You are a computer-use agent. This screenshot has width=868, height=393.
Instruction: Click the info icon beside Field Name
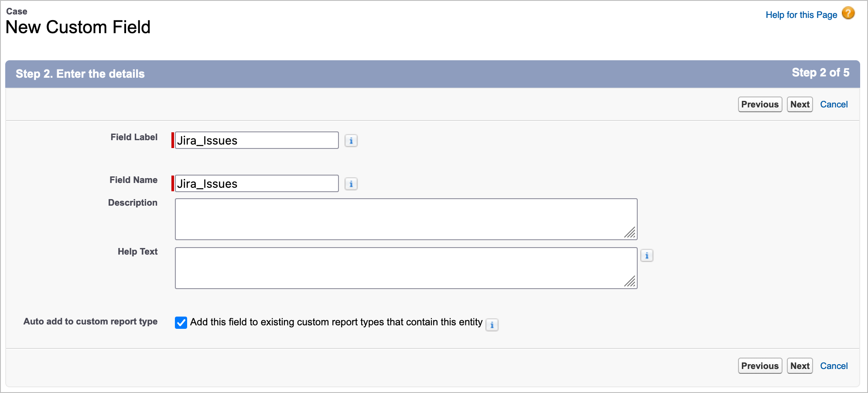click(351, 184)
